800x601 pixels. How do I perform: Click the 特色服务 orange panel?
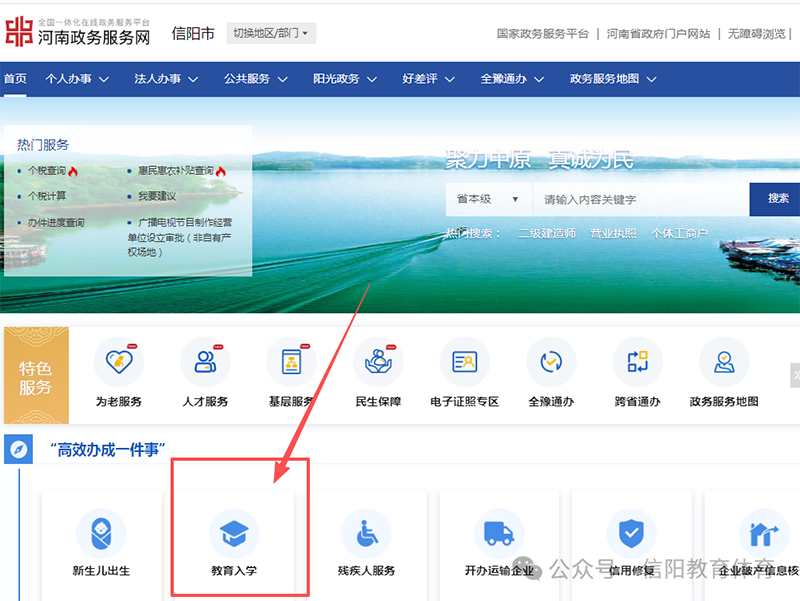(36, 375)
